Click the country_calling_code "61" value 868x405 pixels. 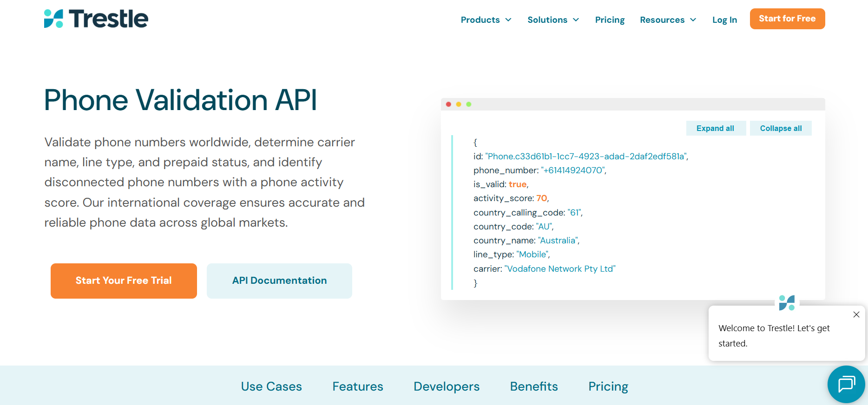coord(574,213)
